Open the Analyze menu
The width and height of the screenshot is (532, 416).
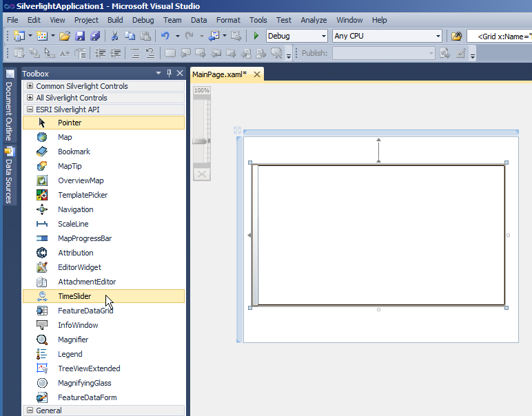[314, 20]
